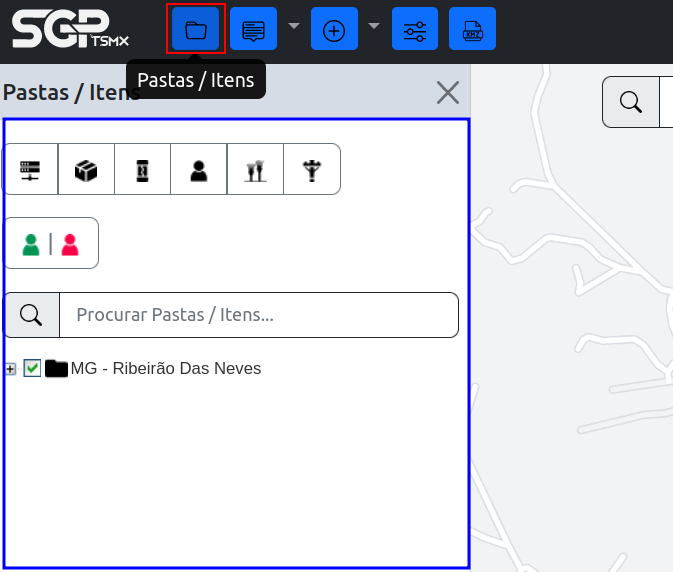
Task: Click the KMZ file export button
Action: [472, 29]
